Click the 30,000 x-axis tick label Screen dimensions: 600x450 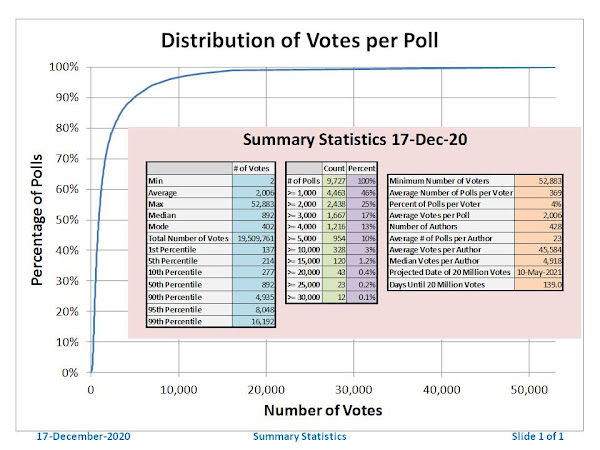354,390
